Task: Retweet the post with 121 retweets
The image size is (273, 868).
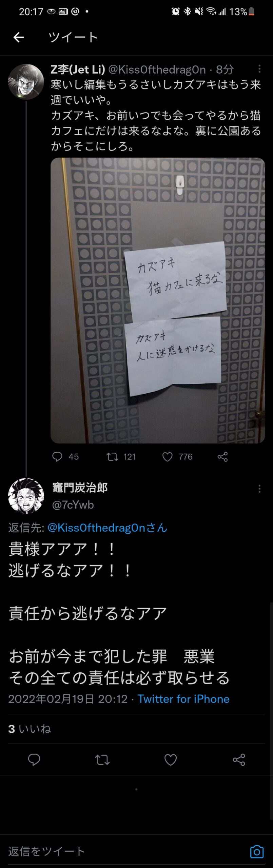Action: [x=112, y=457]
